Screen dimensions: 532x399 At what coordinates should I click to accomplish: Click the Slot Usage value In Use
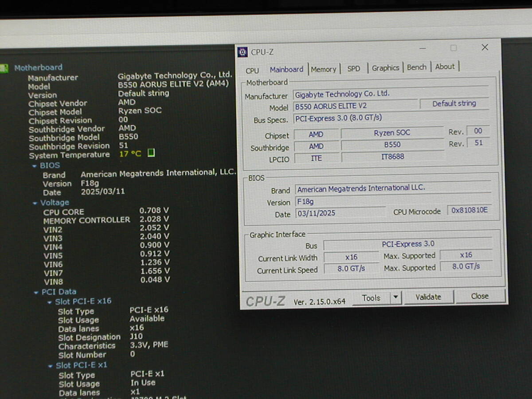[143, 383]
